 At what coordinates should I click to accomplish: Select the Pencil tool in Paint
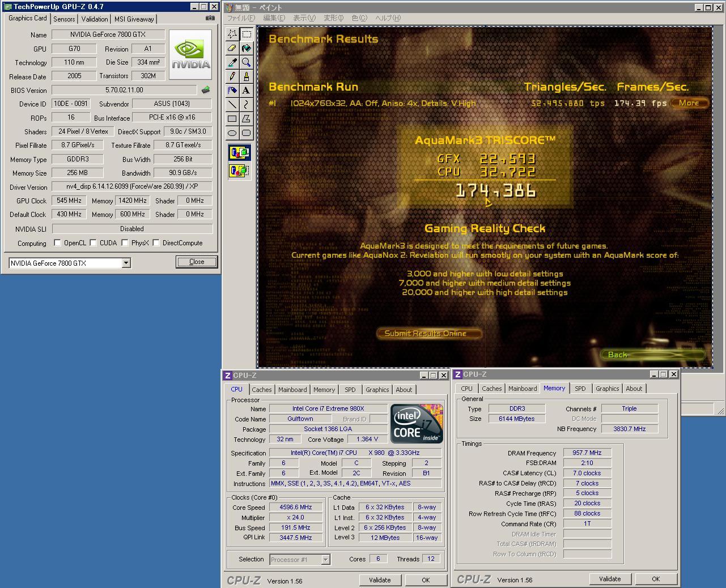232,76
